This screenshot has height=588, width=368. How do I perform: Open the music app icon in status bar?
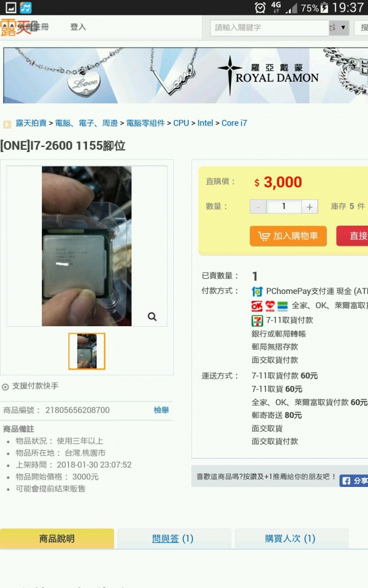tap(26, 7)
